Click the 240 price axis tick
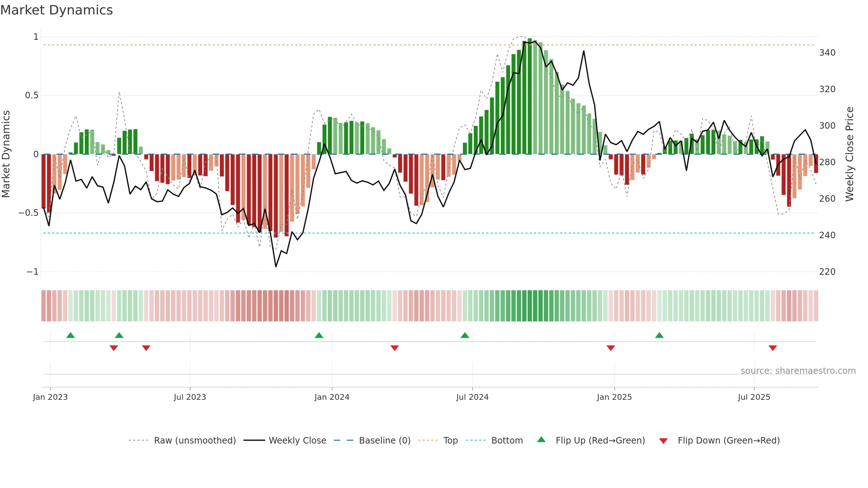The height and width of the screenshot is (488, 868). (827, 235)
